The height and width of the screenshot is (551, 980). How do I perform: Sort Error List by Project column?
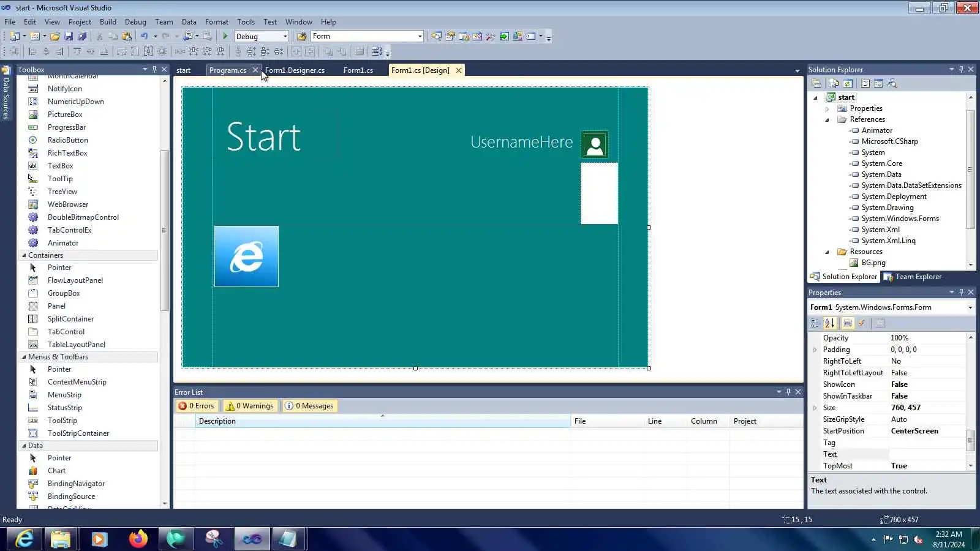pyautogui.click(x=766, y=421)
